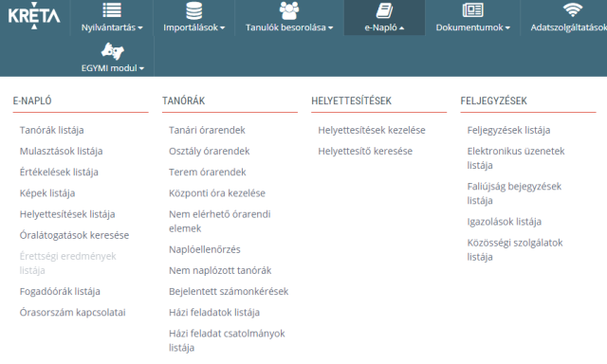Open Feljegyzések listája
Image resolution: width=607 pixels, height=364 pixels.
tap(508, 131)
